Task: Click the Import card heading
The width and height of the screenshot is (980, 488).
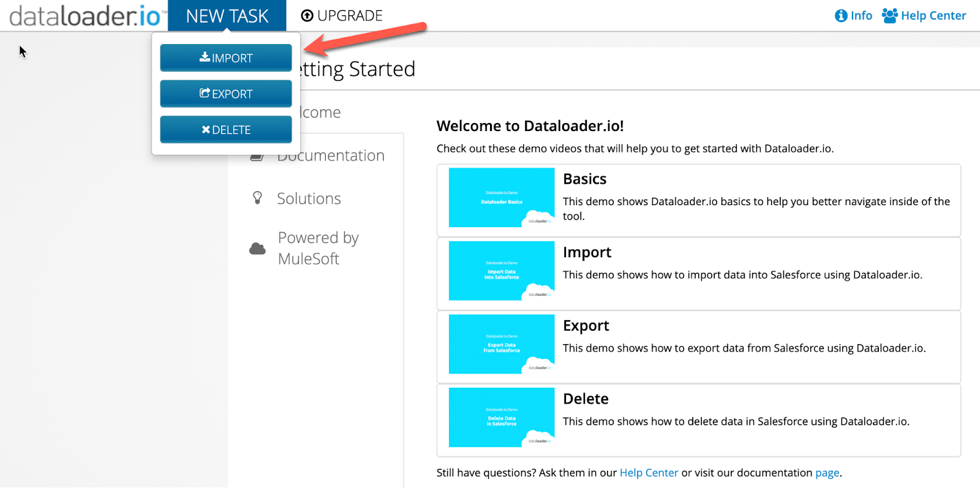Action: pyautogui.click(x=587, y=252)
